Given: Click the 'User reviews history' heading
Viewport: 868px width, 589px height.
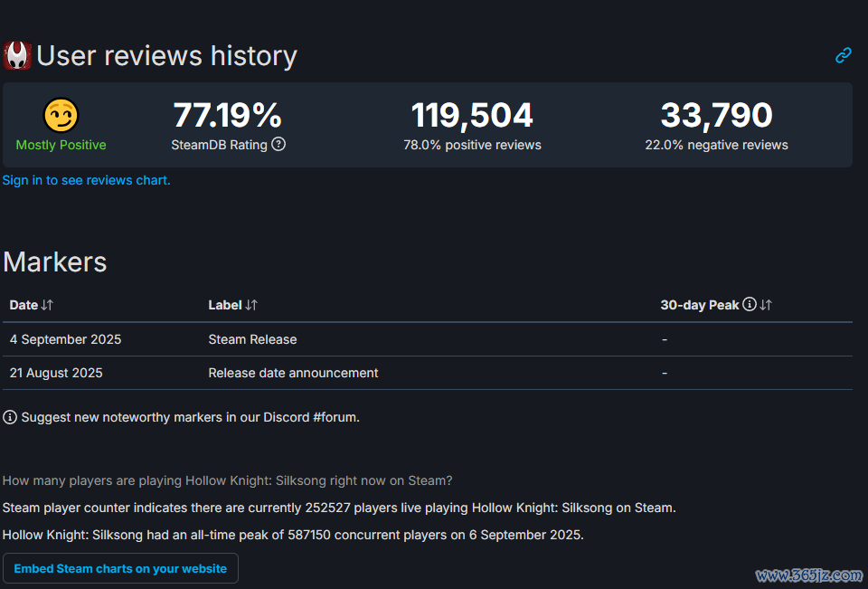Looking at the screenshot, I should [x=166, y=56].
